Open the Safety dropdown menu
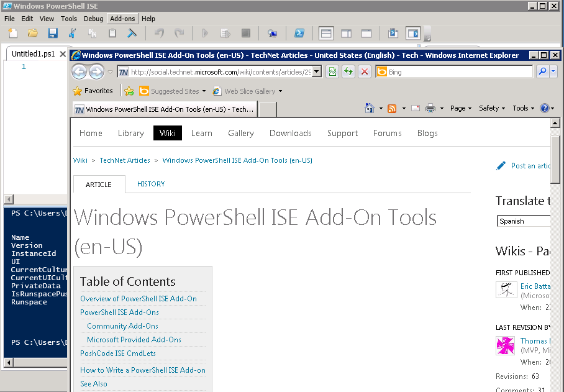Image resolution: width=564 pixels, height=392 pixels. (x=492, y=108)
